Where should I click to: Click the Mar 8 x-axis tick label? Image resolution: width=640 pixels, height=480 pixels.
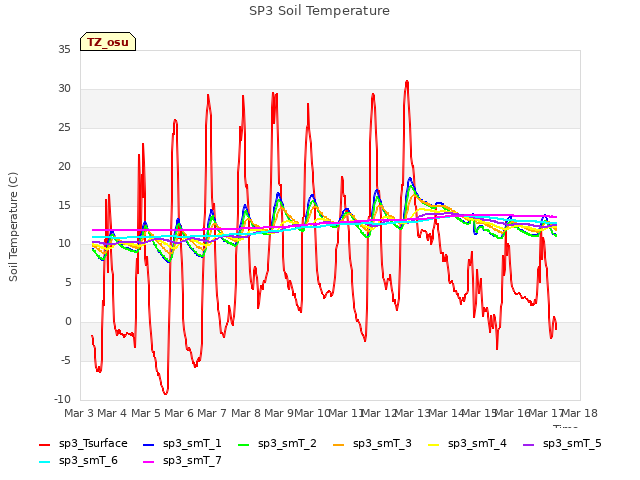pos(246,413)
